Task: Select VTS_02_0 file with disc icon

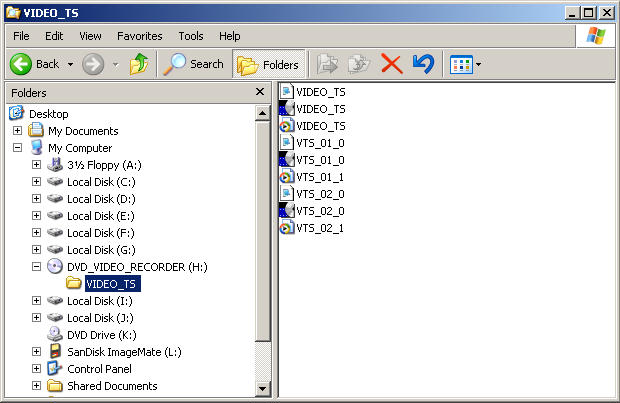Action: [x=312, y=211]
